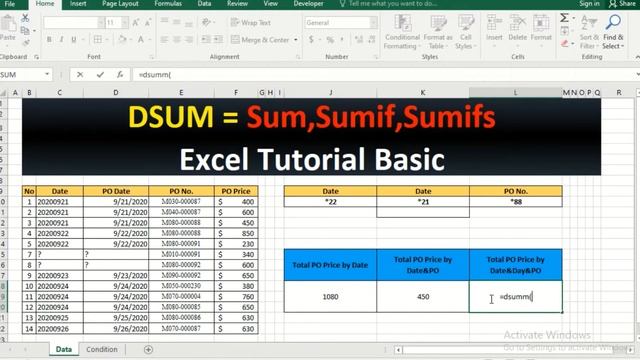
Task: Switch to the Formulas tab
Action: tap(168, 4)
